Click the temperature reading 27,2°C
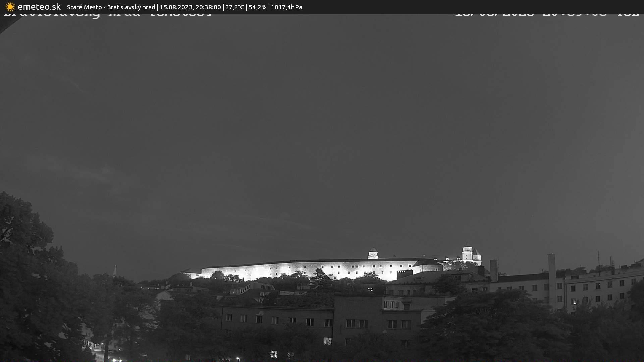Image resolution: width=644 pixels, height=362 pixels. [x=235, y=7]
